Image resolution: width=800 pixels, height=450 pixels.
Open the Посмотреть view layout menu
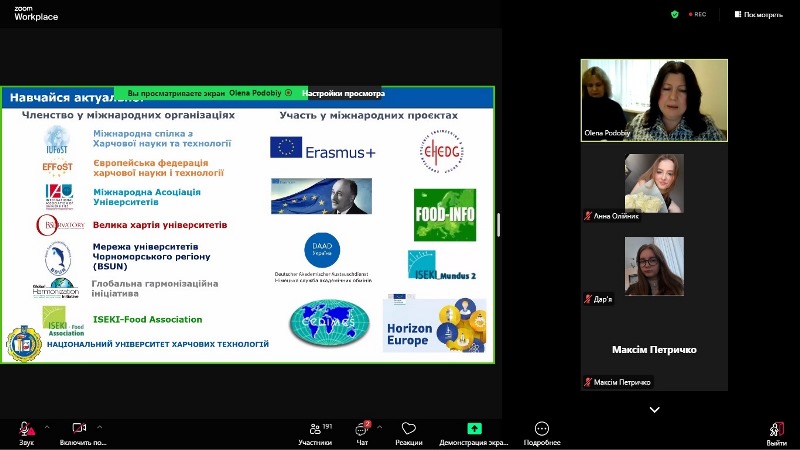[x=759, y=14]
